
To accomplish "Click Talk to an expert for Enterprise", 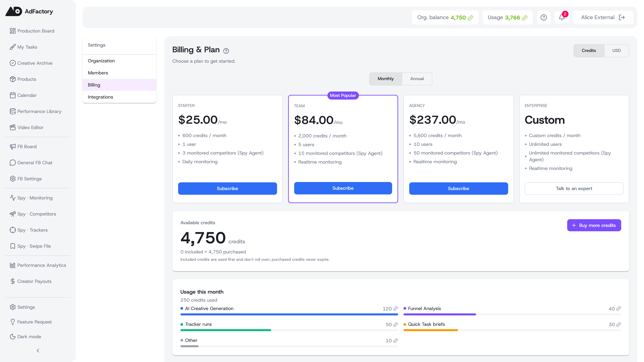I will tap(574, 188).
